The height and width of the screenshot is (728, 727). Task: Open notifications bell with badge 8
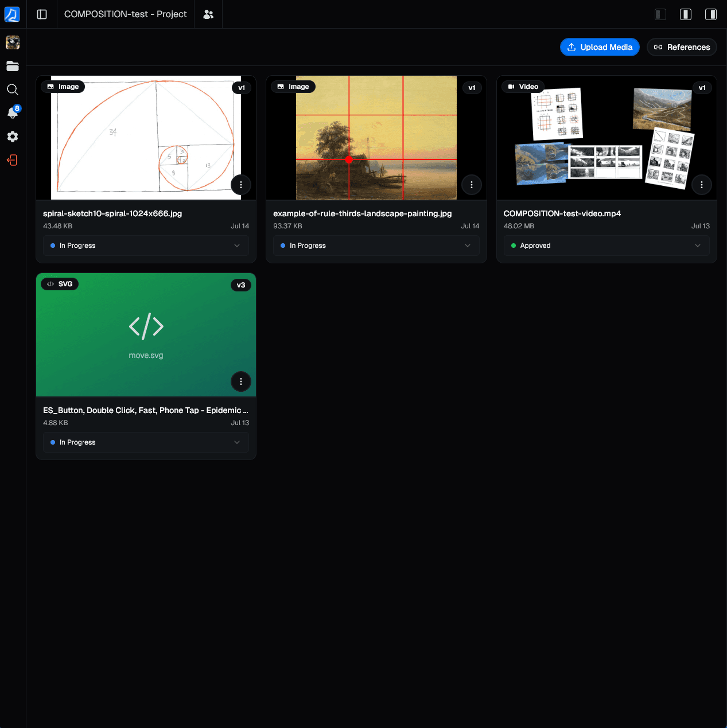13,112
